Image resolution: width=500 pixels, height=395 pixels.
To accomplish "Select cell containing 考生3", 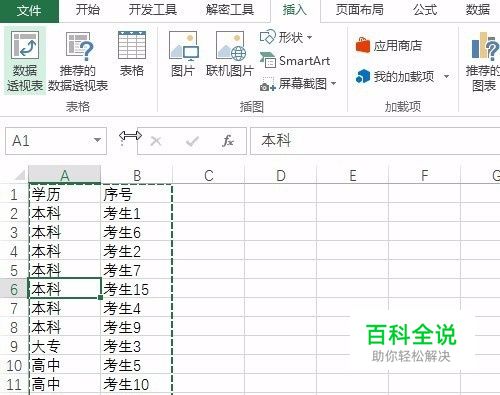I will pos(137,346).
